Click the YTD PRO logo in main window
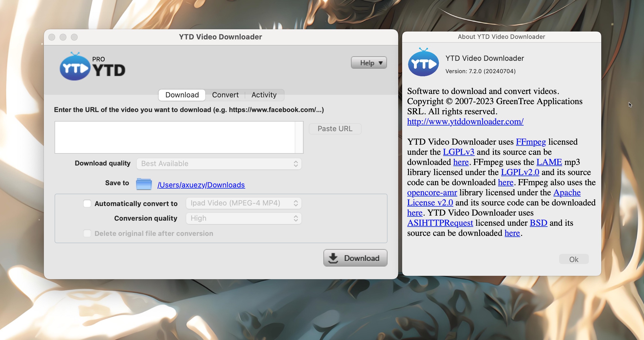The height and width of the screenshot is (340, 644). (x=93, y=66)
